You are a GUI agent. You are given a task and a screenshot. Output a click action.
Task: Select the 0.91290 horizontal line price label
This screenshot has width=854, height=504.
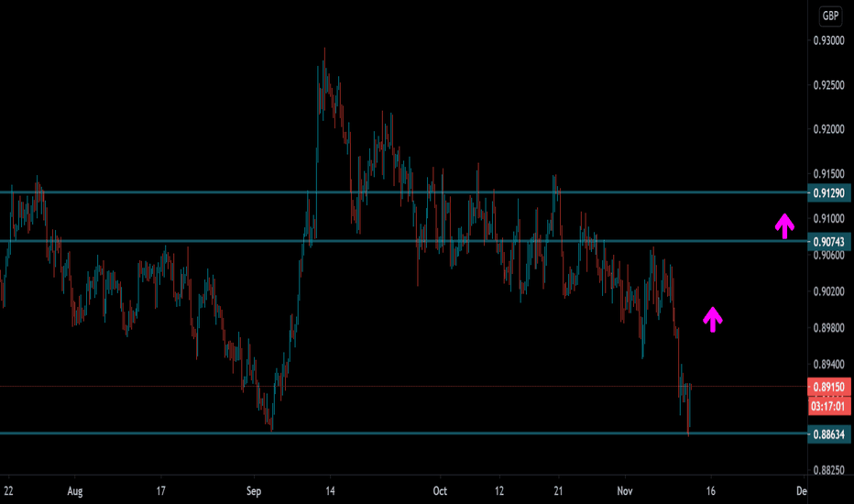(828, 192)
